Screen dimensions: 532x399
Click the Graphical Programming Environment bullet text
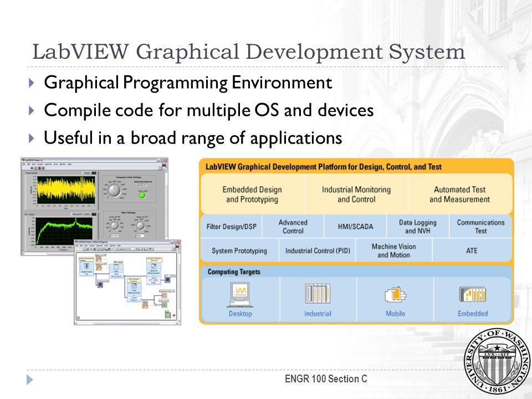(x=188, y=83)
